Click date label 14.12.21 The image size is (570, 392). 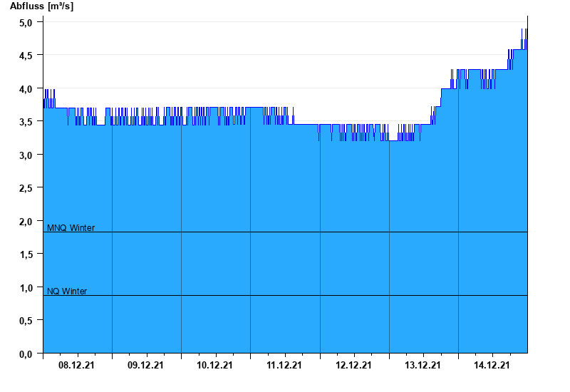click(x=492, y=365)
